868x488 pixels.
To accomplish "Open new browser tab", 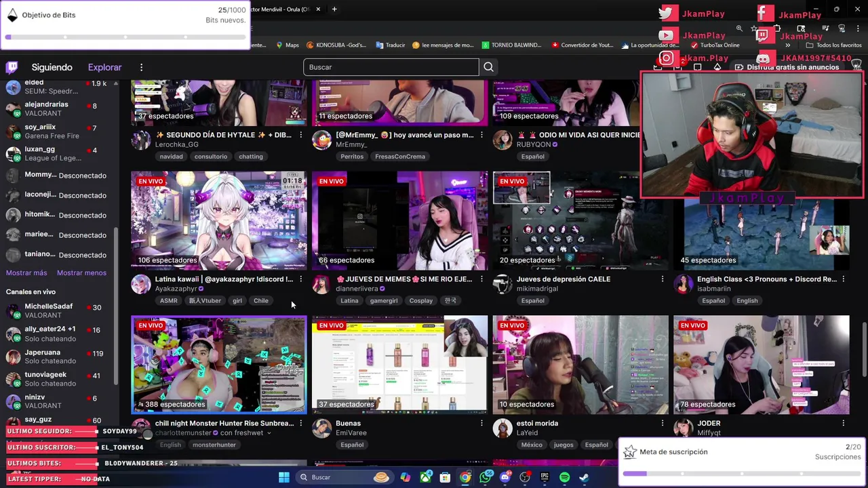I will (x=334, y=9).
